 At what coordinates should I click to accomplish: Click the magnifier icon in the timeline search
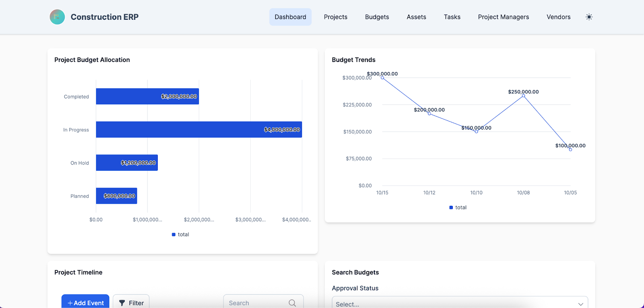[x=292, y=303]
